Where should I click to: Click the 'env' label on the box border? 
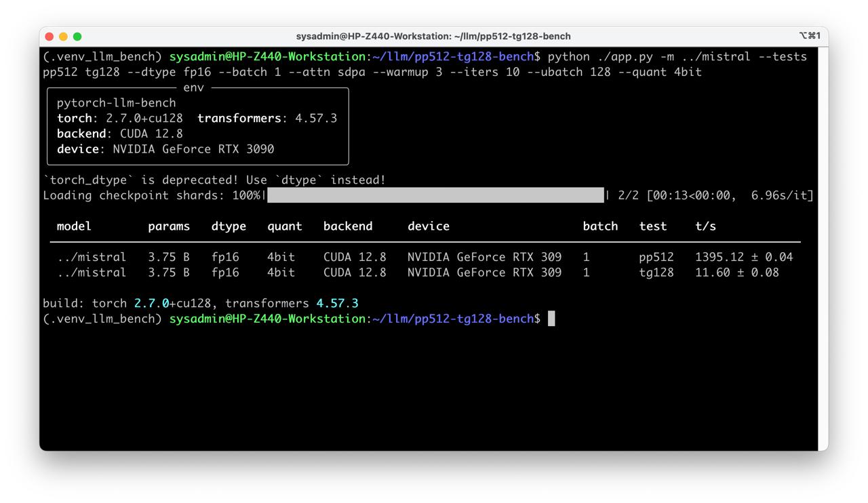click(x=193, y=88)
